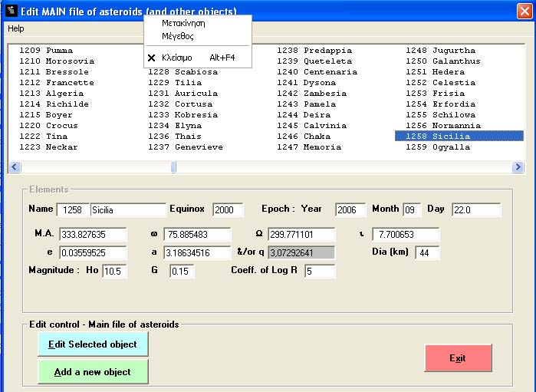The width and height of the screenshot is (536, 392).
Task: Select 1220 Crocus in the list
Action: [48, 126]
